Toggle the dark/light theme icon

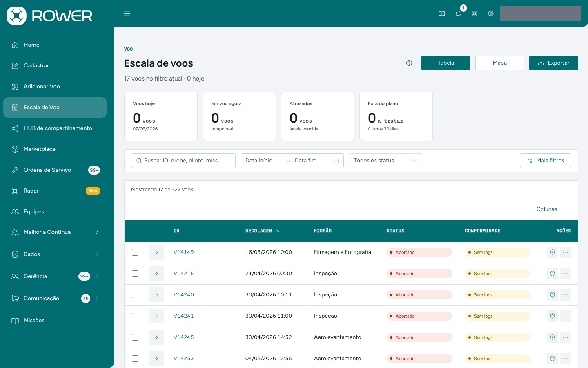click(x=491, y=13)
